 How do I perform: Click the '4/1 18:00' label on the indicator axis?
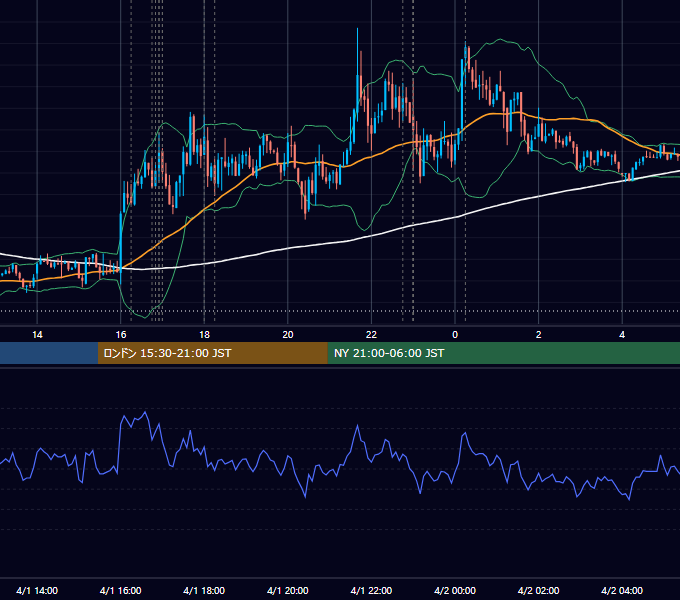(x=204, y=590)
